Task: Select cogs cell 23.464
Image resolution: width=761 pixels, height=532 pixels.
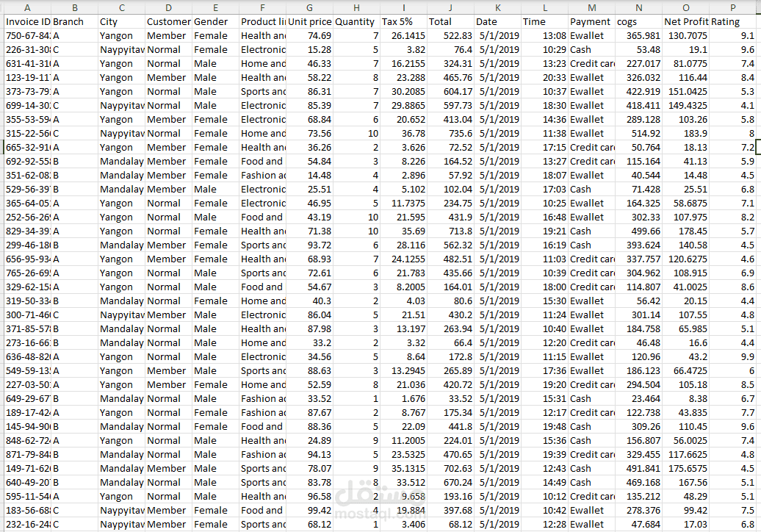Action: coord(639,399)
